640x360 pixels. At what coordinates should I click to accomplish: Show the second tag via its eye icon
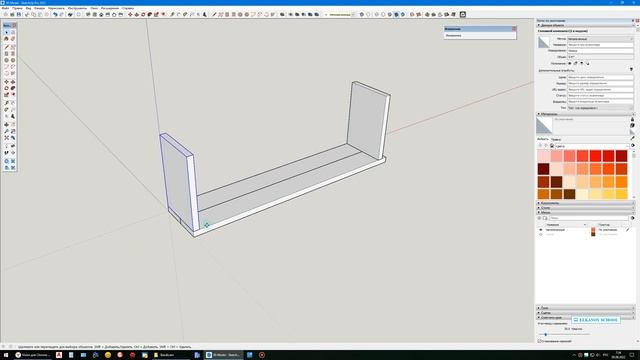(x=541, y=234)
